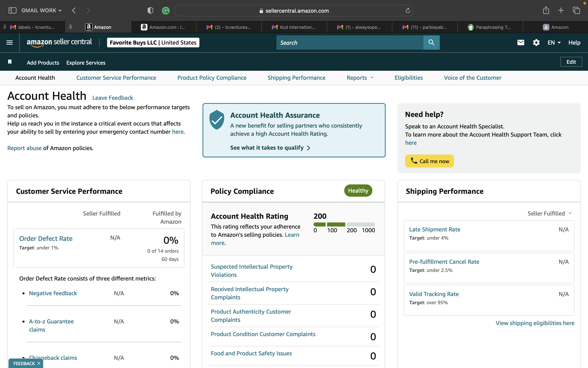This screenshot has width=588, height=368.
Task: Close the FEEDBACK widget with X
Action: (x=39, y=363)
